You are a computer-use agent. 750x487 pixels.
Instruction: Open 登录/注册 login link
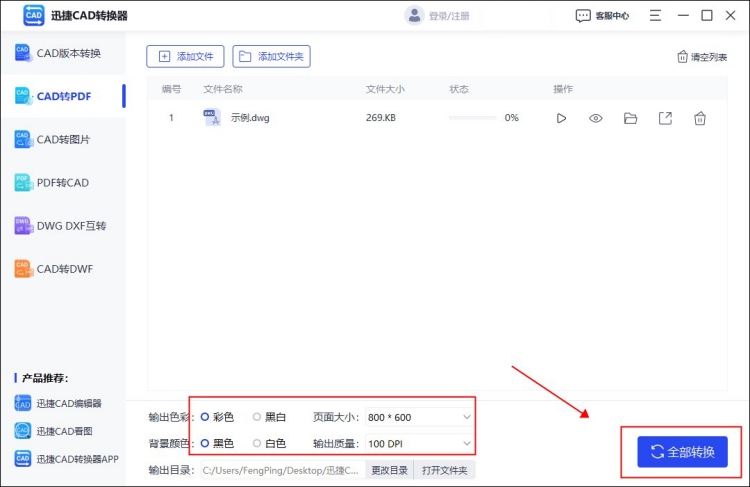click(x=449, y=16)
